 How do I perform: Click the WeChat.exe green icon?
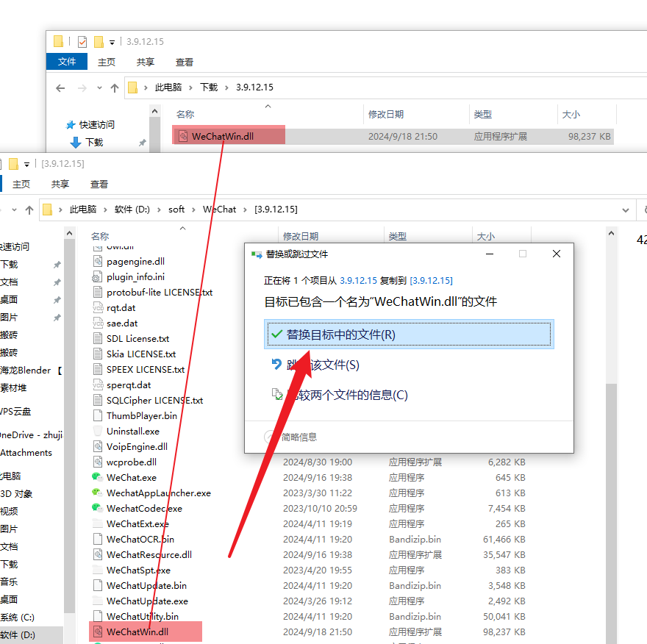97,477
